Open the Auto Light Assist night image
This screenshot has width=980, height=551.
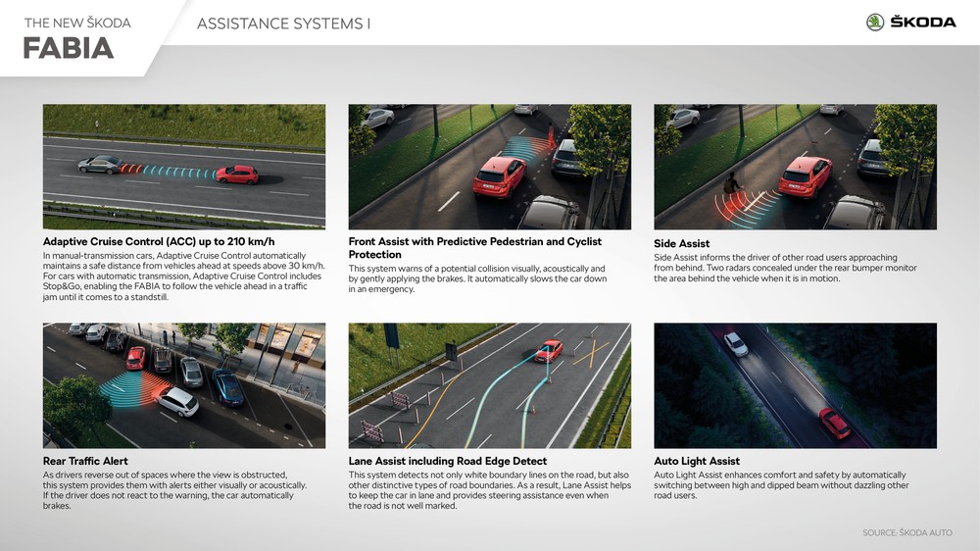click(795, 385)
